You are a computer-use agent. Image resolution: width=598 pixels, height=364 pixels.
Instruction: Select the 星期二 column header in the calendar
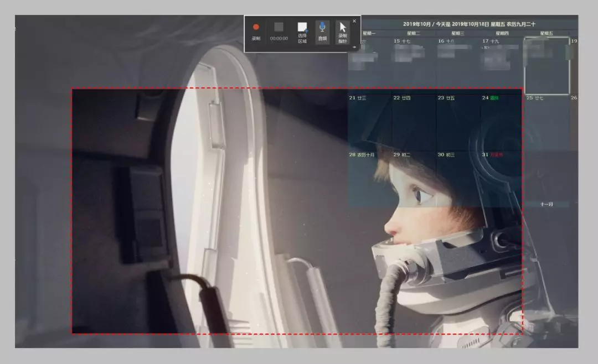[x=414, y=34]
